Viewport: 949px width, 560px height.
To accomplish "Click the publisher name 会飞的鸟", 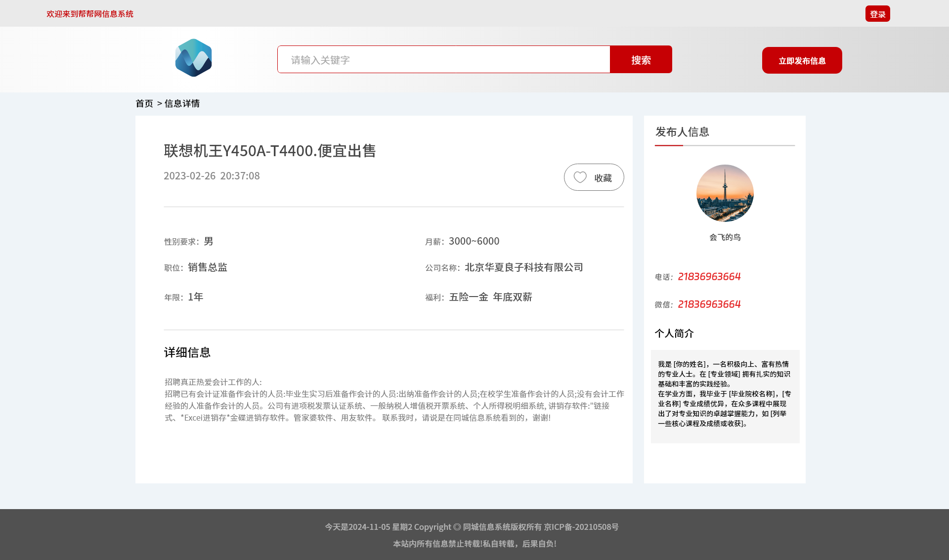I will [725, 237].
